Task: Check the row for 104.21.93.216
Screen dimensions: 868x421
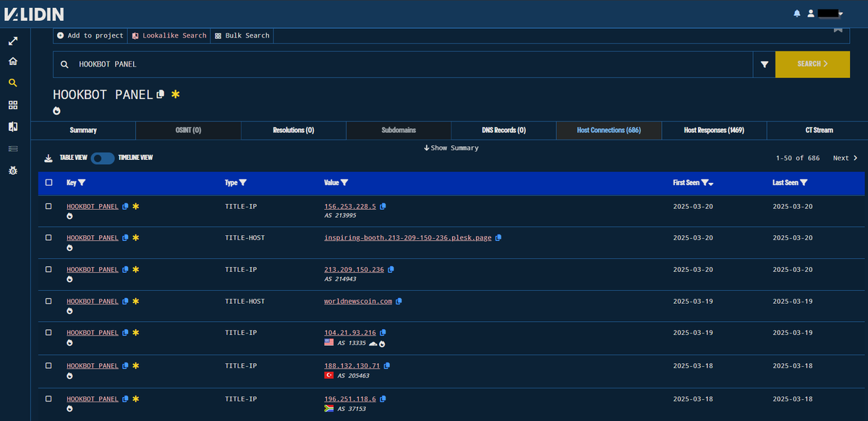Action: pyautogui.click(x=48, y=333)
